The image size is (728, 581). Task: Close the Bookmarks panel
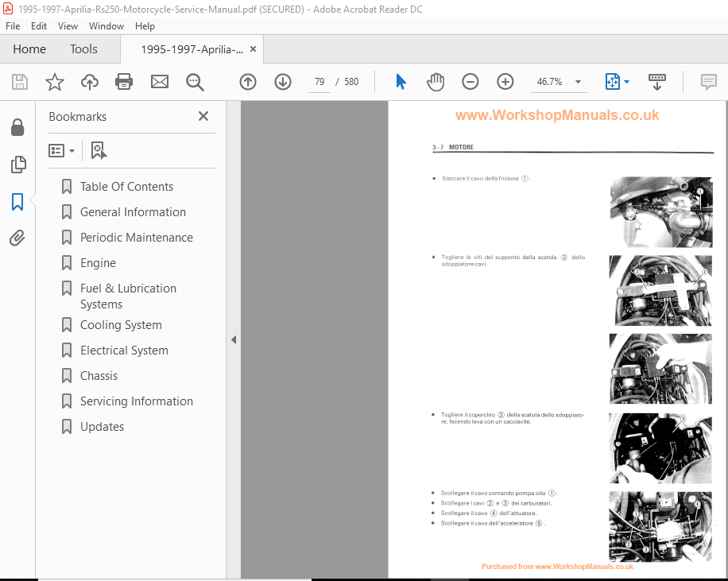tap(203, 116)
